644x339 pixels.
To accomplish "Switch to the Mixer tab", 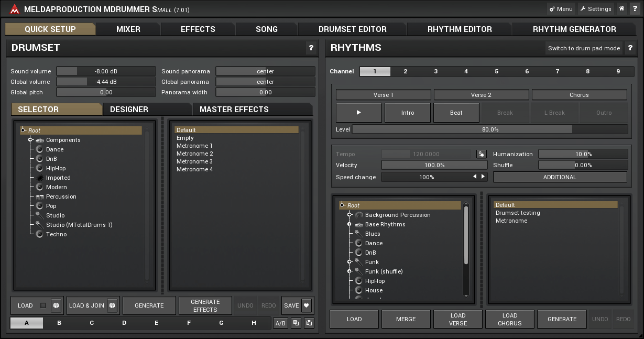I will [x=128, y=29].
